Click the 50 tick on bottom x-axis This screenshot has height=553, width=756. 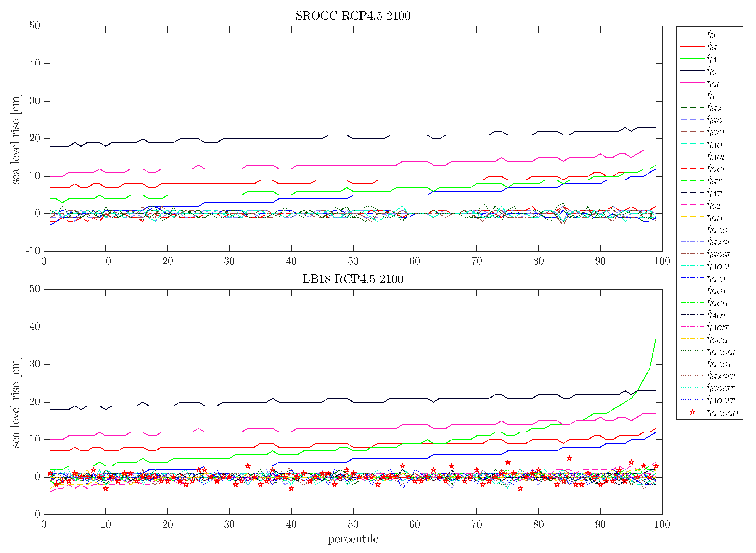(353, 524)
